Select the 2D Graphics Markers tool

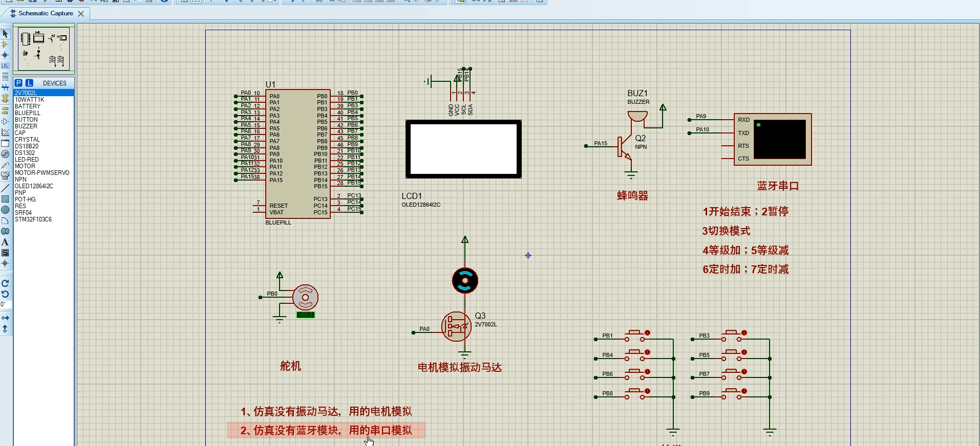click(x=5, y=263)
